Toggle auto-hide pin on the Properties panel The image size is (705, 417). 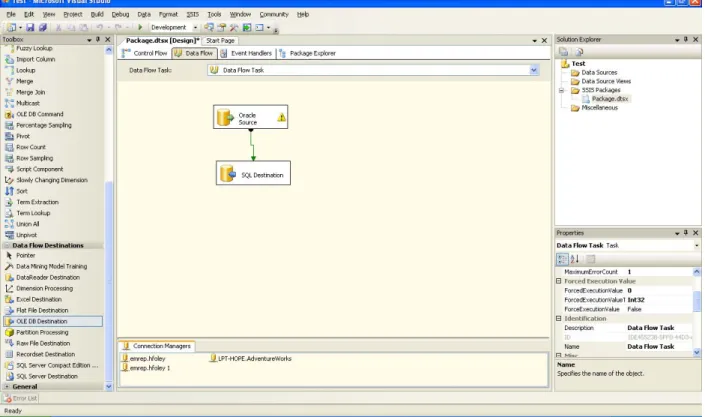coord(686,233)
